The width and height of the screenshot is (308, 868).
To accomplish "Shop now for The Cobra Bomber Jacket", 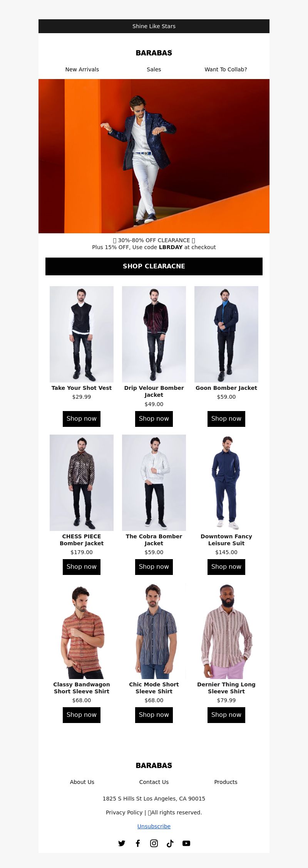I will [154, 567].
